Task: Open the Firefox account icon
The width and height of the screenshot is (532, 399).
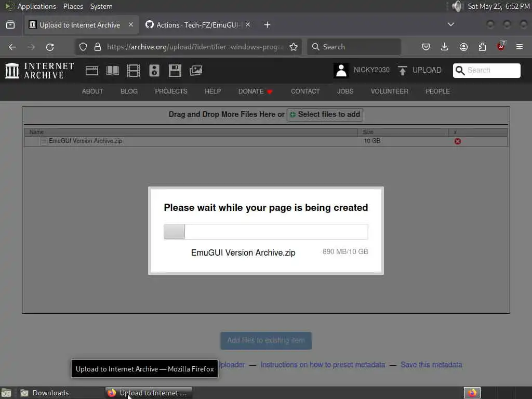Action: click(x=463, y=47)
